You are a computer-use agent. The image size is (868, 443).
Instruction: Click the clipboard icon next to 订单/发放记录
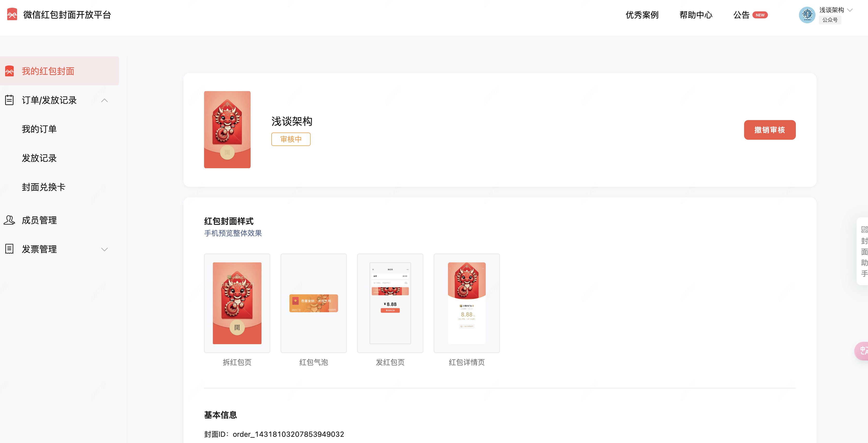click(9, 100)
